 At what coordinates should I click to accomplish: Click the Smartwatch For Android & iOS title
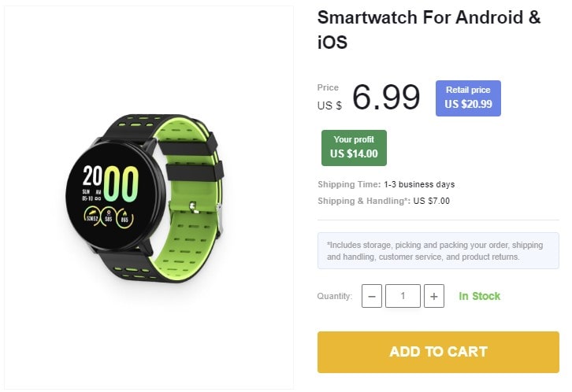click(429, 29)
